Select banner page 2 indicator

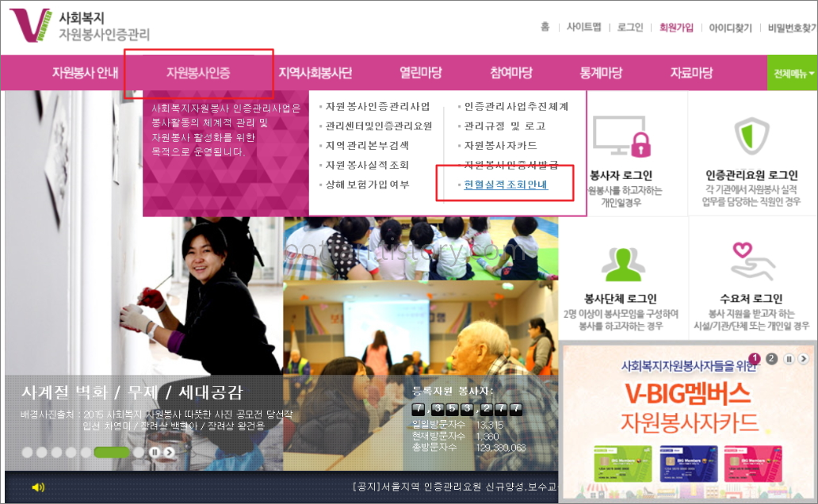(x=771, y=358)
